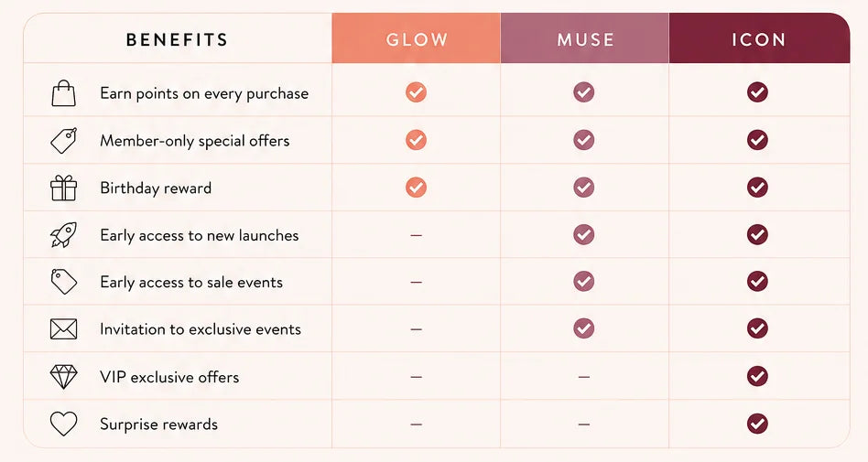
Task: Click Glow checkmark for Birthday reward
Action: click(x=416, y=188)
